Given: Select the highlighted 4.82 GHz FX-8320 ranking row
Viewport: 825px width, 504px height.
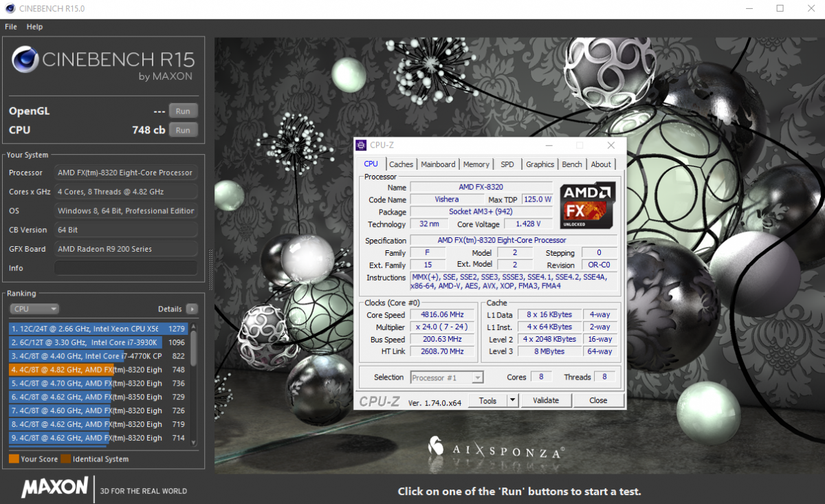Looking at the screenshot, I should tap(98, 369).
